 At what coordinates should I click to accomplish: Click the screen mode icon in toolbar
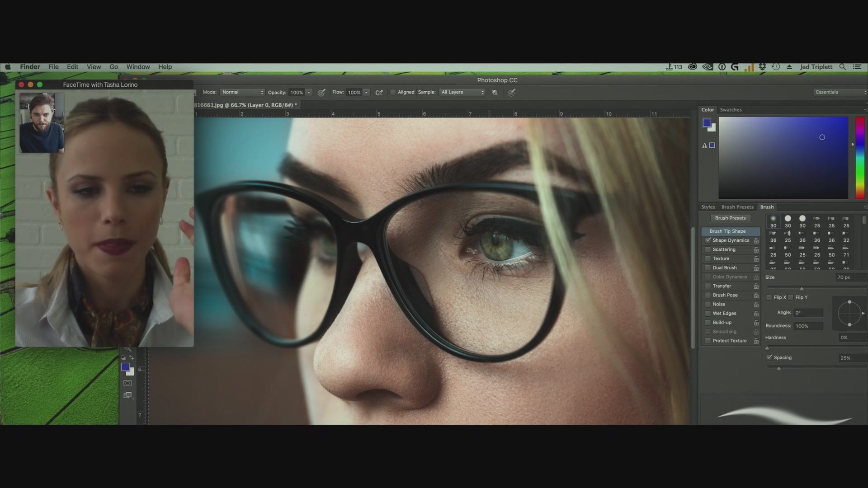click(x=127, y=395)
